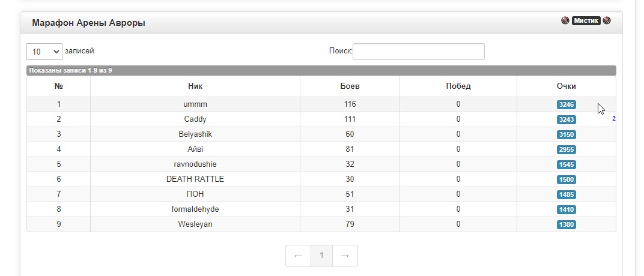This screenshot has height=276, width=644.
Task: Click the 1500 points badge for DEATH RATTLE
Action: click(x=566, y=179)
